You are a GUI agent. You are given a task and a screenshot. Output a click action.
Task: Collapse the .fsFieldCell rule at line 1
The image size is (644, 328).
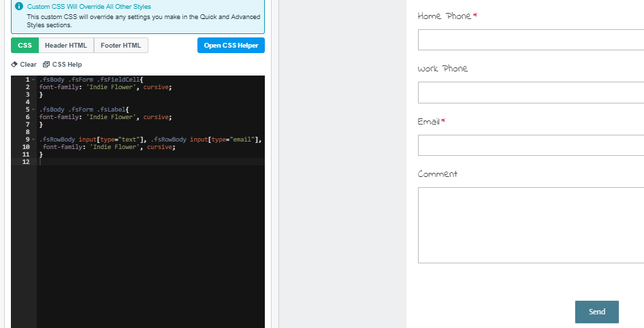pyautogui.click(x=33, y=80)
